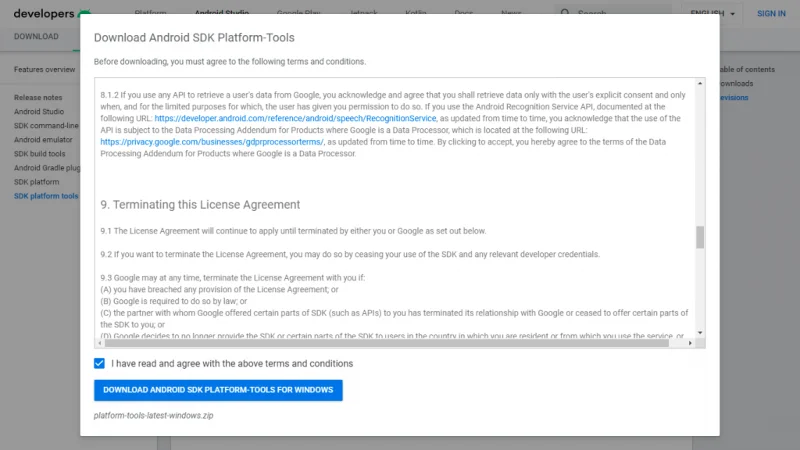Click the '9. Terminating this License Agreement' heading
Screen dimensions: 800x450
(200, 205)
